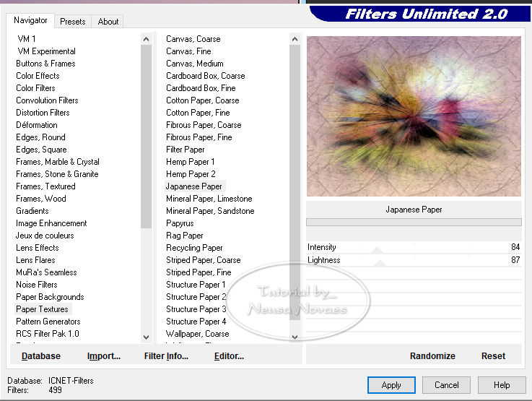Select Pattern Generators category
Viewport: 532px width, 401px height.
click(48, 322)
